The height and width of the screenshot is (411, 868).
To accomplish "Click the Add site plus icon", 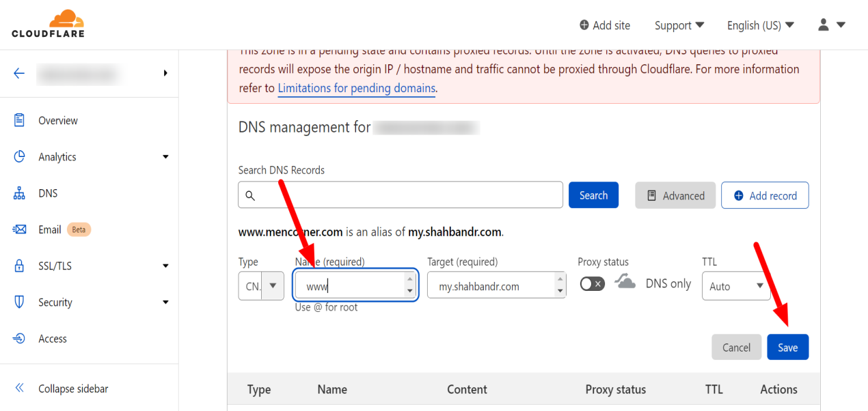I will (x=584, y=25).
